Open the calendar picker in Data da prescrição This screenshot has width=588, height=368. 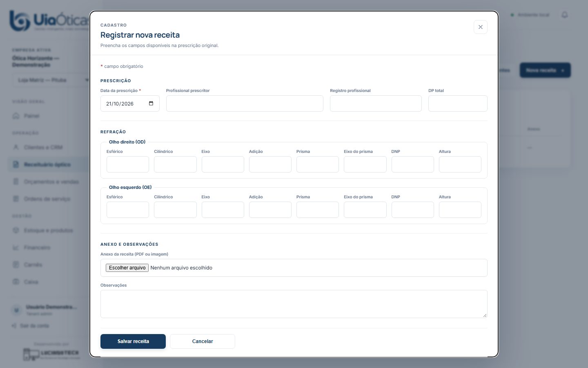[x=151, y=103]
